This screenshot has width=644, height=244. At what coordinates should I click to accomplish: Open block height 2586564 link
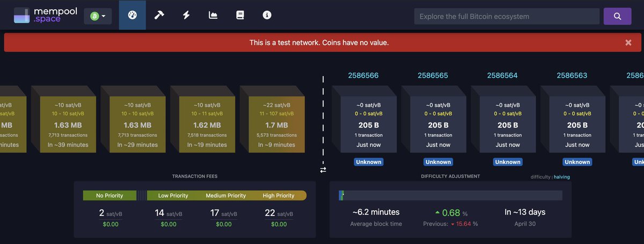click(x=502, y=75)
